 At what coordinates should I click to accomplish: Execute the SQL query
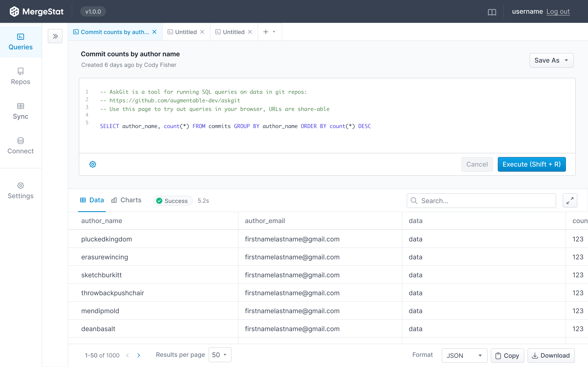click(532, 164)
